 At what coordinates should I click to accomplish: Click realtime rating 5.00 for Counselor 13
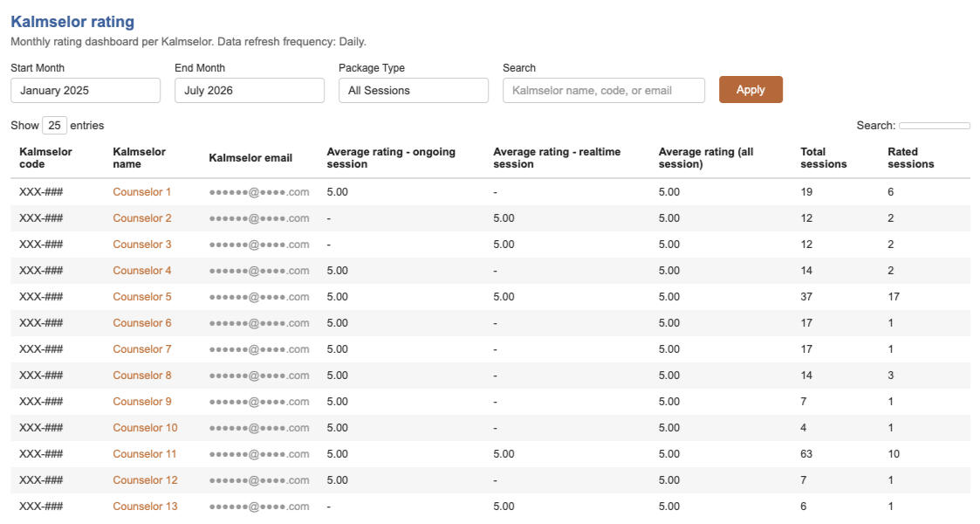click(x=504, y=507)
